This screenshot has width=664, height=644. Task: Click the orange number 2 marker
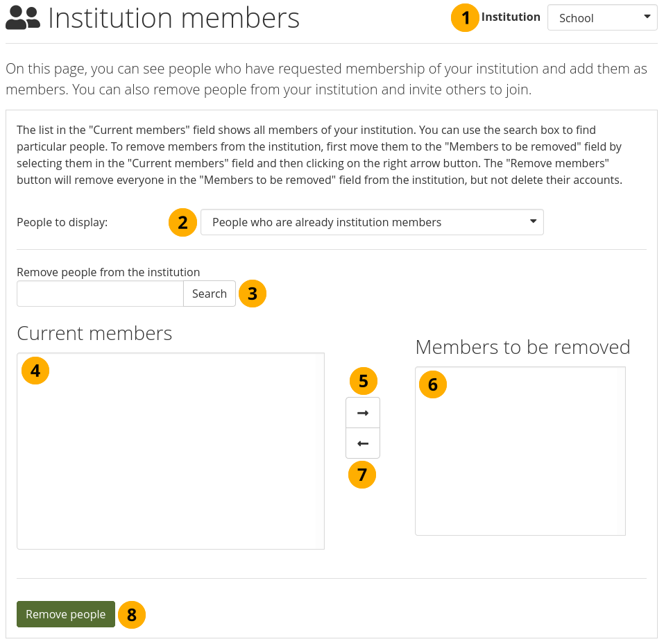click(182, 223)
